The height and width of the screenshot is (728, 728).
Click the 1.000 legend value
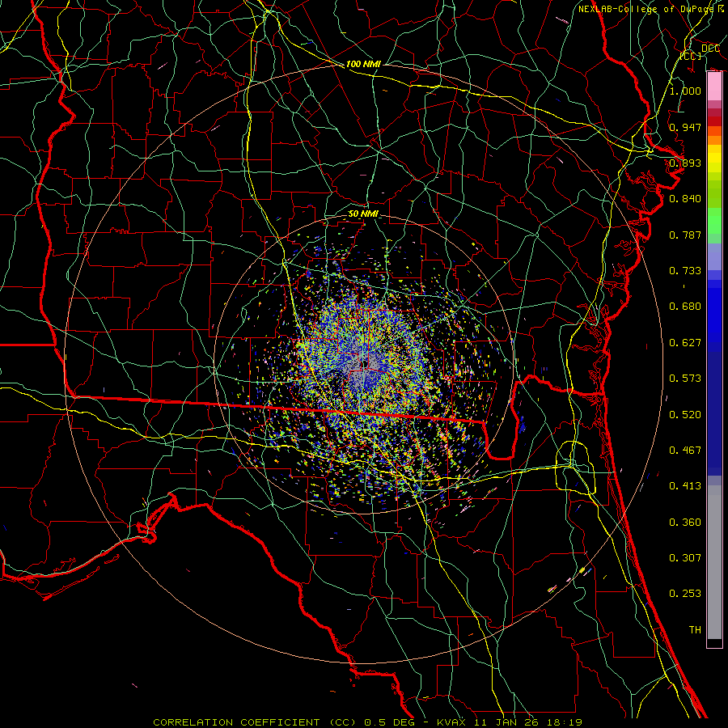tap(685, 91)
